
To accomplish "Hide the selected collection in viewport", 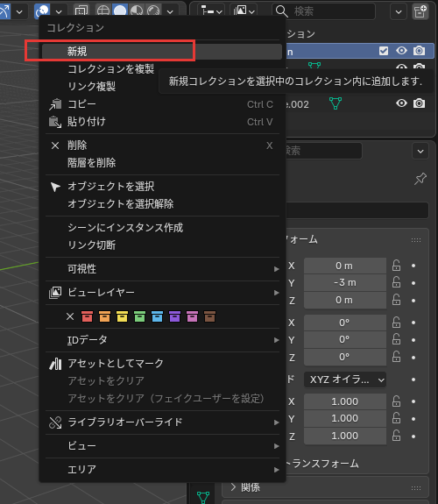I will pos(401,51).
